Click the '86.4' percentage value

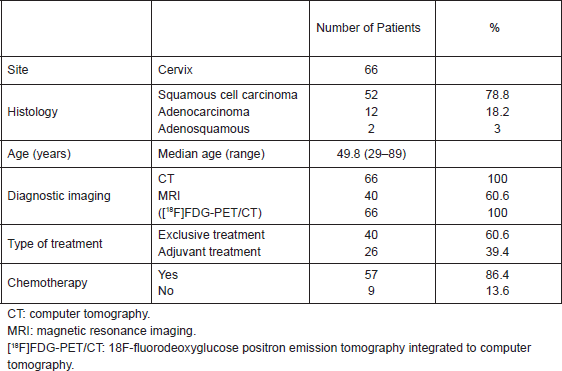pyautogui.click(x=497, y=275)
